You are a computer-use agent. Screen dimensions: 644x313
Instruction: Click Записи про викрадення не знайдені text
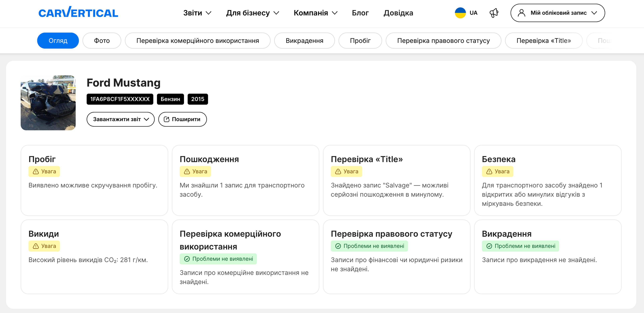[540, 260]
